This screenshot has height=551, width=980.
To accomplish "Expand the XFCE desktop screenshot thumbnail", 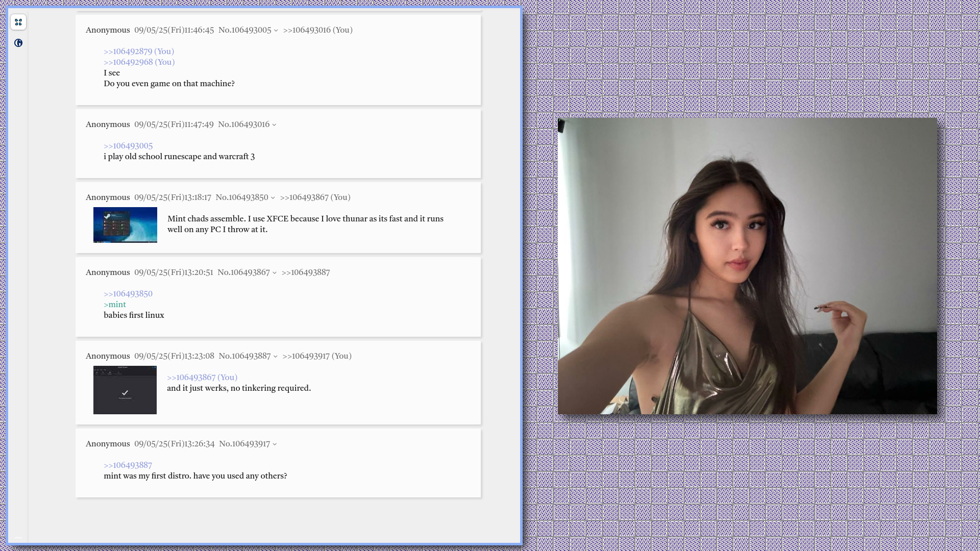I will (x=125, y=225).
